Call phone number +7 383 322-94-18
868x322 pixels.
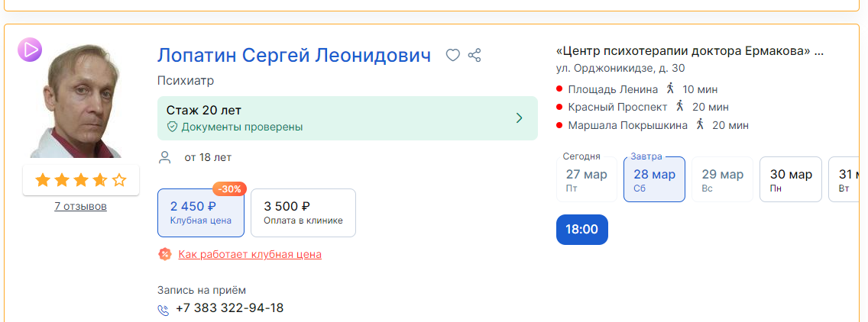[229, 308]
